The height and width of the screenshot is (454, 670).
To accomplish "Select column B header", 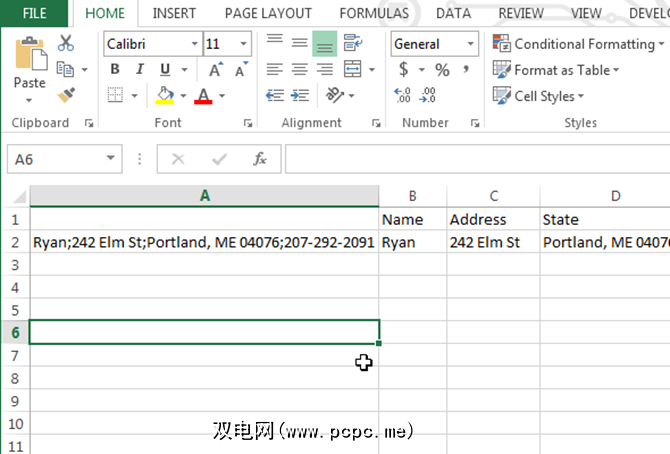I will [412, 196].
